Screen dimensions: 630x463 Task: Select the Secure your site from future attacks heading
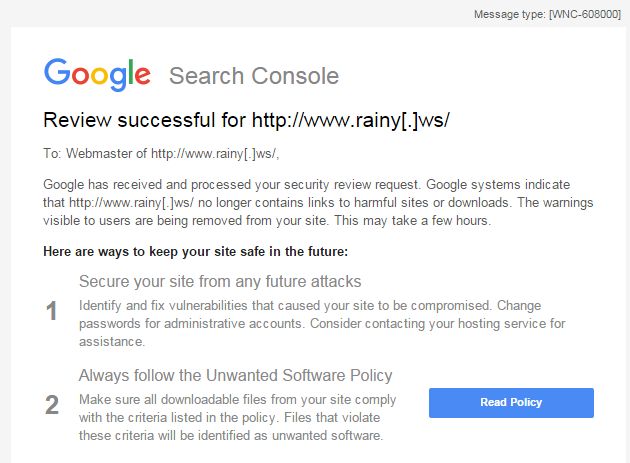pos(220,281)
